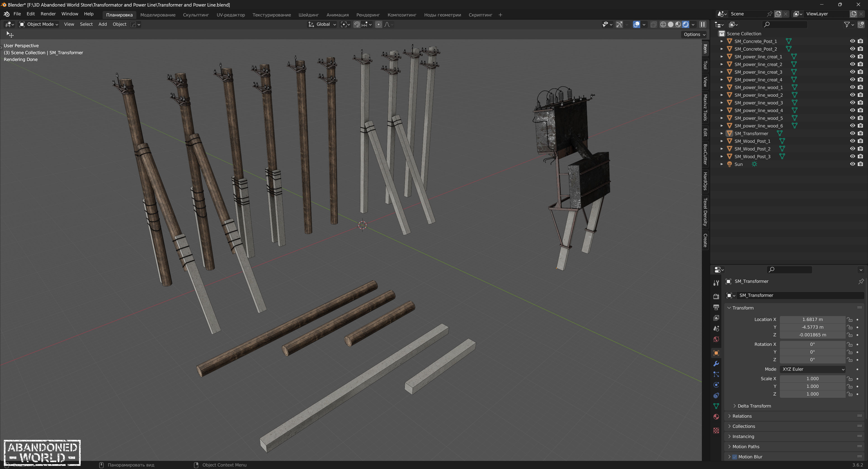Add a new workspace with plus button
Image resolution: width=868 pixels, height=469 pixels.
pyautogui.click(x=500, y=15)
